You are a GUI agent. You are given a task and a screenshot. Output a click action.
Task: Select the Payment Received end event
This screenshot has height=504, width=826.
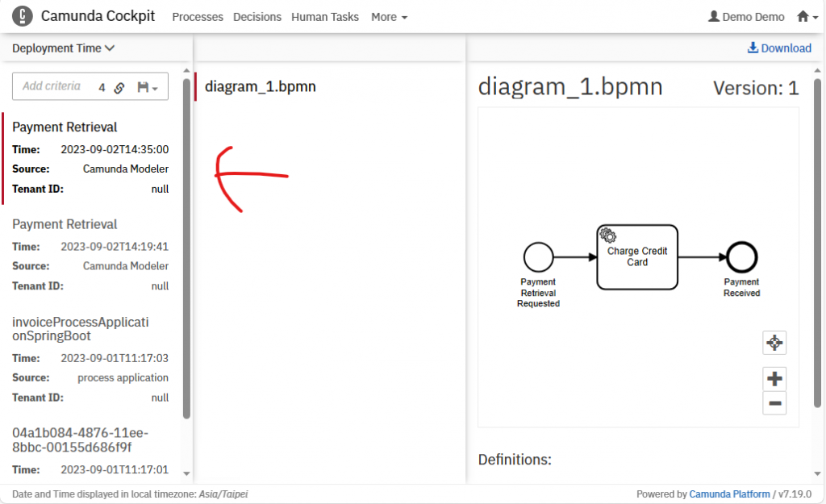tap(742, 257)
